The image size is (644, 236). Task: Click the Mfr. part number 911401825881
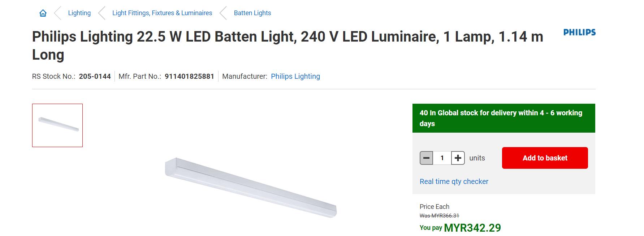pyautogui.click(x=189, y=76)
